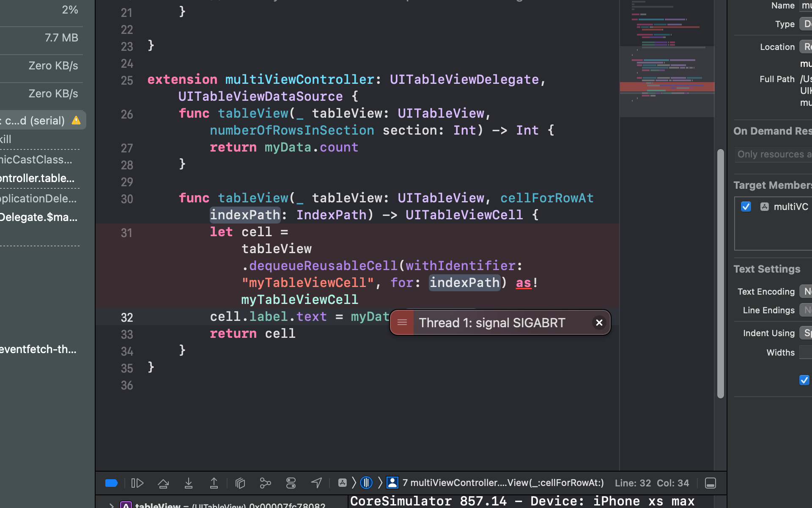The image size is (812, 508).
Task: Open Environment Overrides icon
Action: click(291, 483)
